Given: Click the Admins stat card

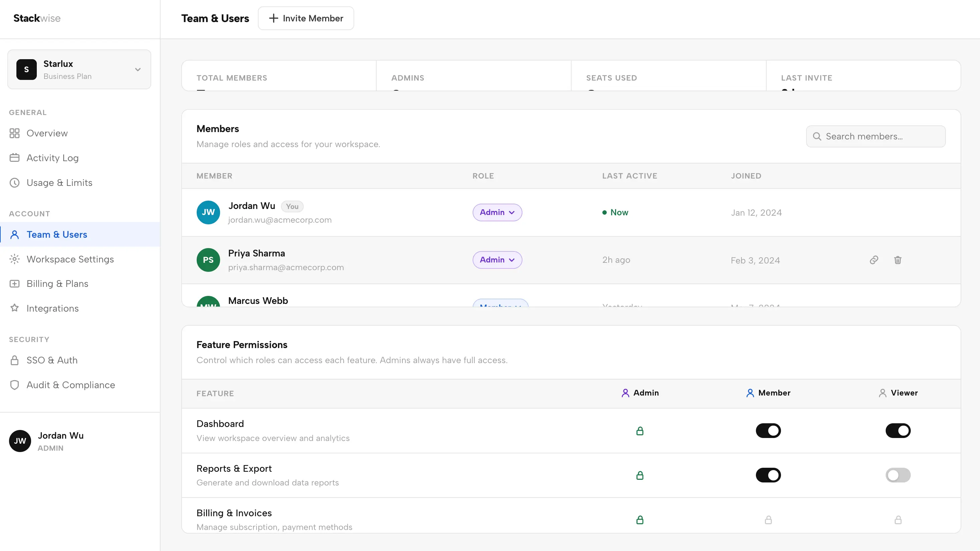Looking at the screenshot, I should pos(474,76).
